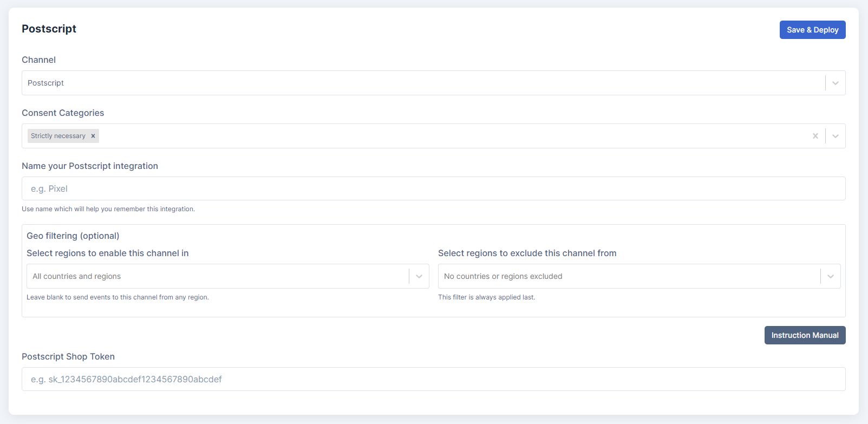Click the Postscript Shop Token label

tap(68, 356)
